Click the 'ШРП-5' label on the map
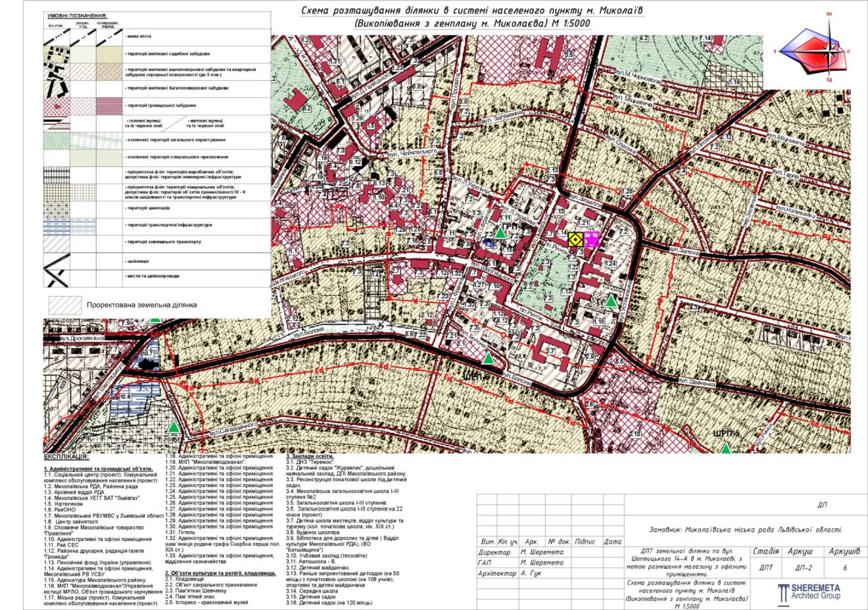The width and height of the screenshot is (868, 610). (727, 434)
